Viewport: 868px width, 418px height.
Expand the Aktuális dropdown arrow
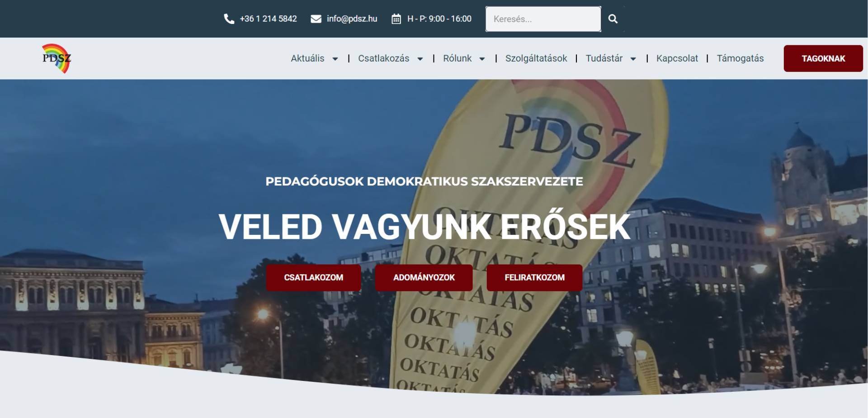click(x=335, y=59)
